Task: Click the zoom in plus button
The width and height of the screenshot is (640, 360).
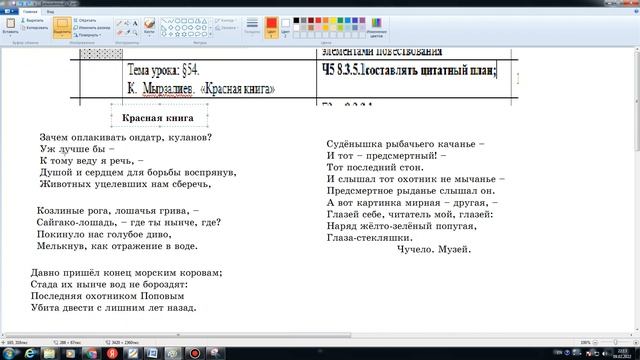Action: tap(635, 342)
